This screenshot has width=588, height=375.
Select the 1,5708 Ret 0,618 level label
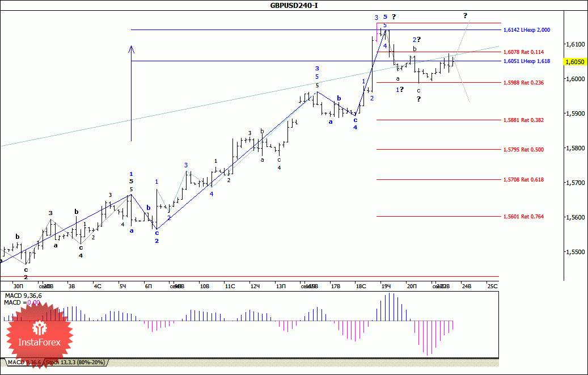click(523, 180)
